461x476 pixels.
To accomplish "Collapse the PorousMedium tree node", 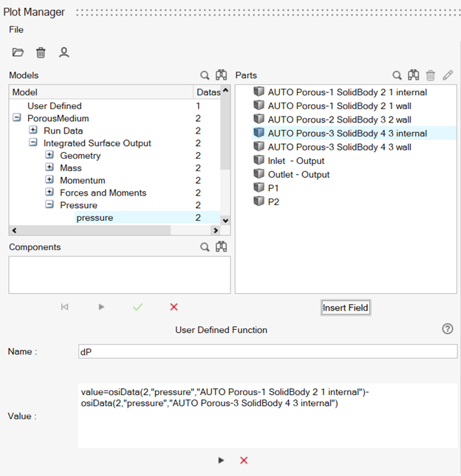I will tap(16, 118).
